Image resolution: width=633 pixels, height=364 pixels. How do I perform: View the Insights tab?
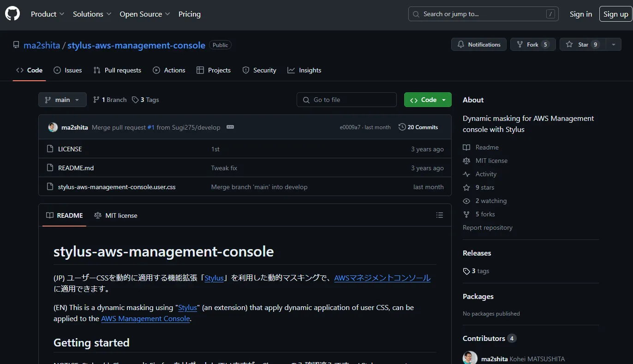[304, 70]
